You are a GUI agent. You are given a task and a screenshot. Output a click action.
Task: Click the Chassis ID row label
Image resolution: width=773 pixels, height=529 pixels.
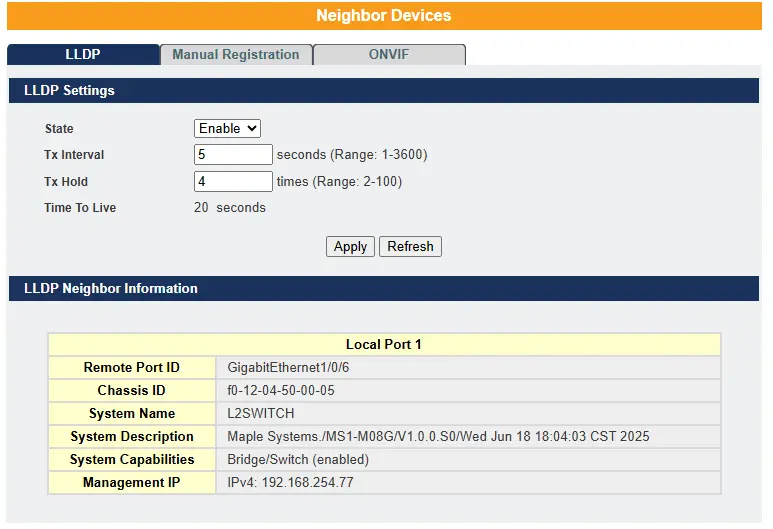132,390
